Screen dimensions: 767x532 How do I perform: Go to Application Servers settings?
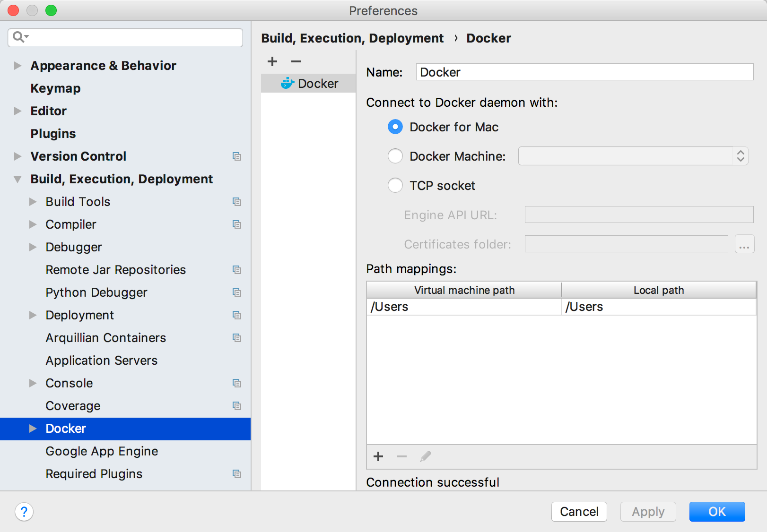(x=101, y=360)
